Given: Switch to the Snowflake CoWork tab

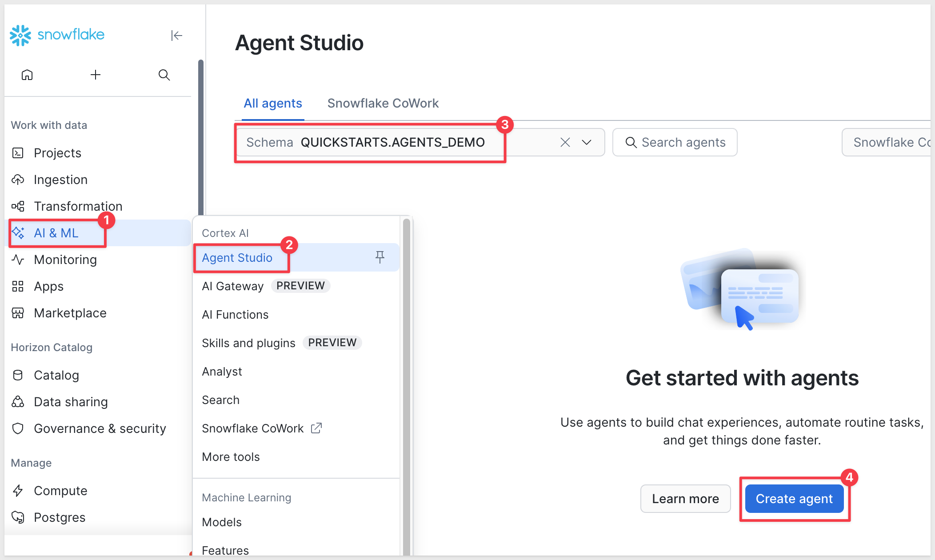Looking at the screenshot, I should tap(383, 103).
